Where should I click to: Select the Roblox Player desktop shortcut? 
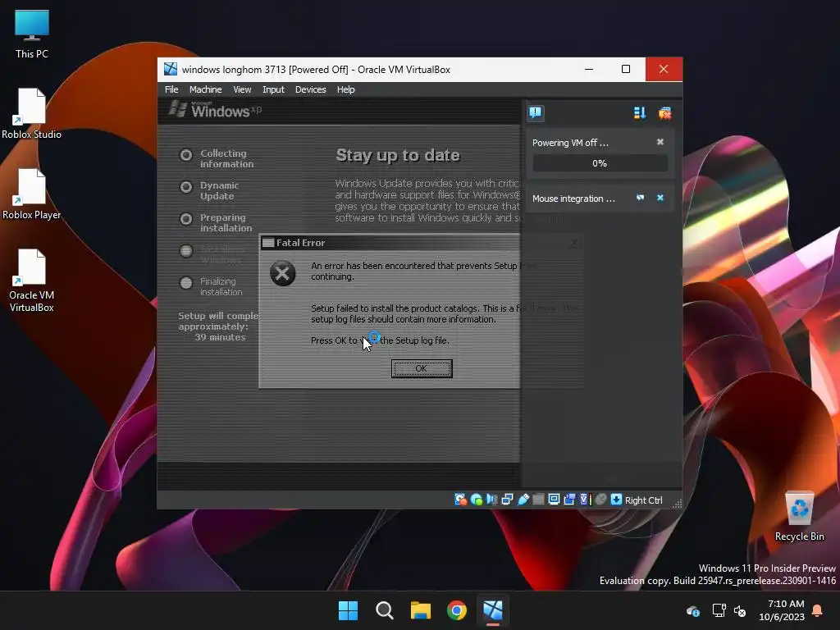32,194
